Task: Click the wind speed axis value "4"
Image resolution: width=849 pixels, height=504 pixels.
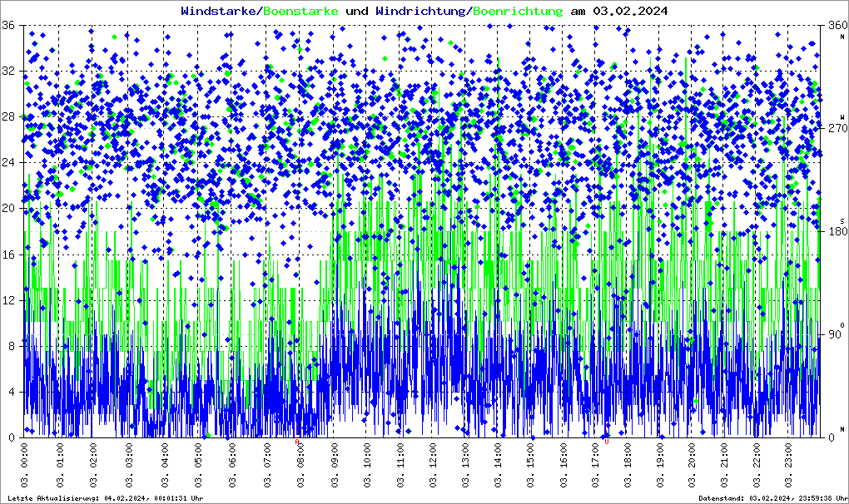Action: point(12,392)
